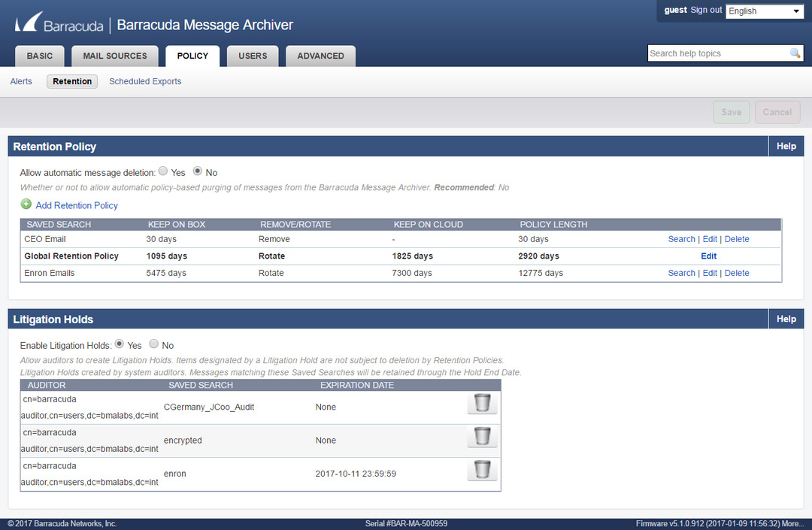812x530 pixels.
Task: Switch to the ADVANCED tab
Action: [x=320, y=56]
